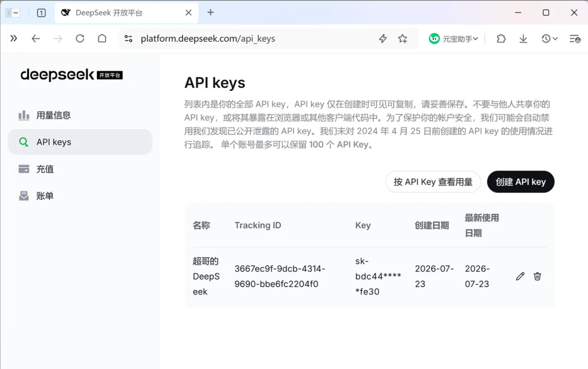Click the Tracking ID 3667ec9f-9dcb-4314-9690-bbe6fc2204f0
The width and height of the screenshot is (588, 369).
coord(280,276)
